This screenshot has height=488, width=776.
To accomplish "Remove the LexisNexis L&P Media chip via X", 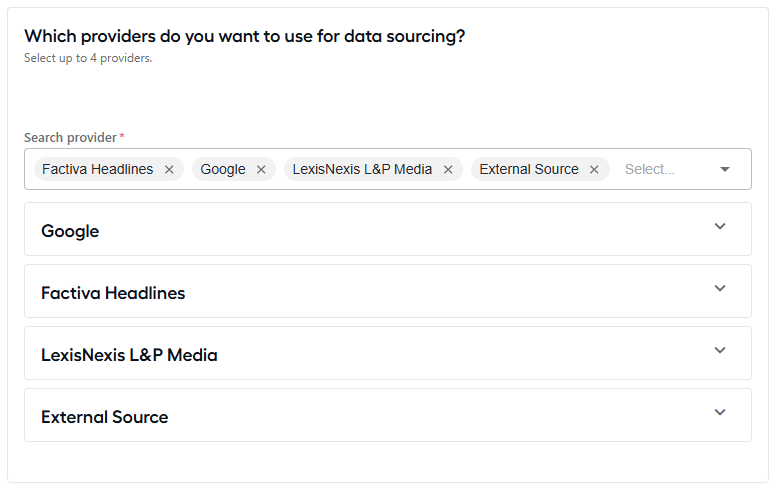I will [448, 170].
